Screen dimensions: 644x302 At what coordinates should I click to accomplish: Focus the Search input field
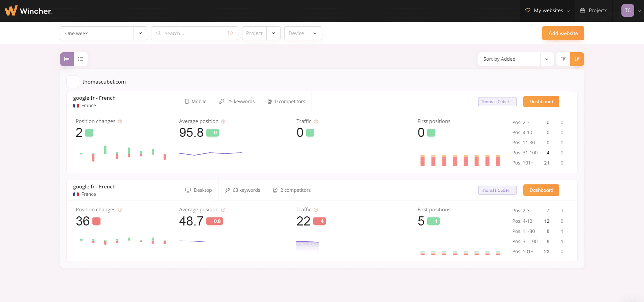[195, 33]
